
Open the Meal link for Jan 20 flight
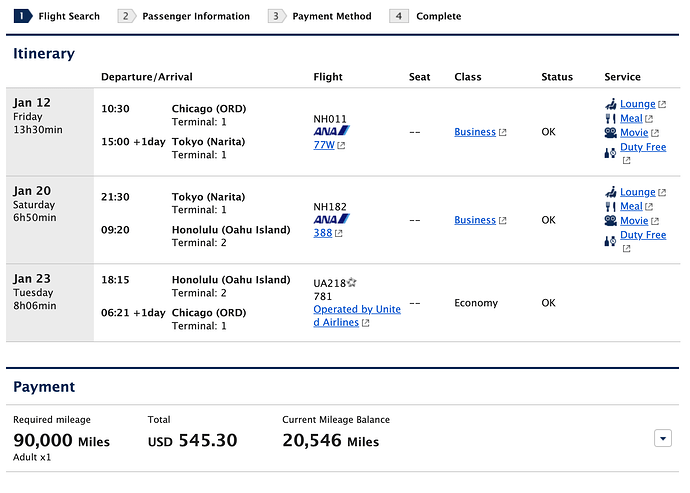tap(631, 206)
